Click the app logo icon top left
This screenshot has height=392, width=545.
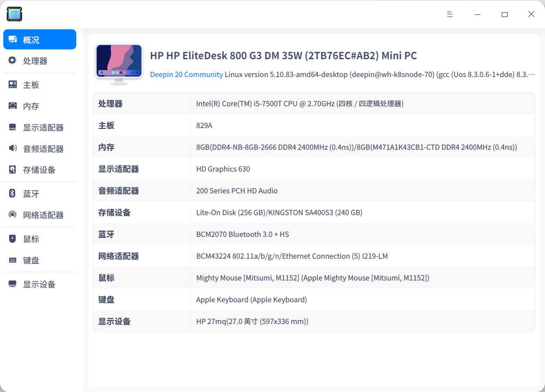pos(14,14)
